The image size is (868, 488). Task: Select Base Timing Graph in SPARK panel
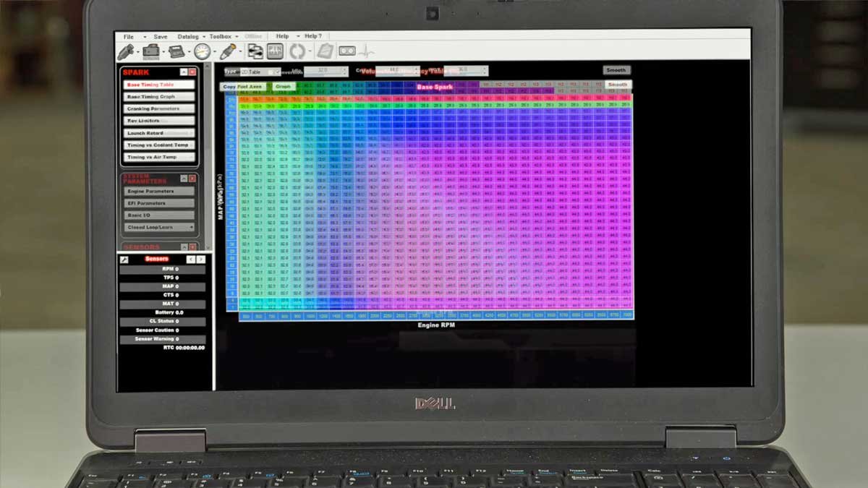tap(158, 97)
